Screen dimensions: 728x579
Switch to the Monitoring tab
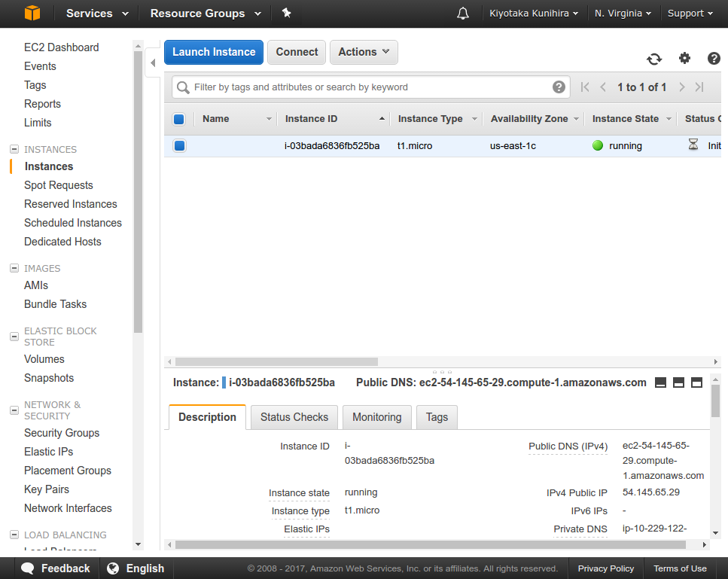(x=377, y=417)
